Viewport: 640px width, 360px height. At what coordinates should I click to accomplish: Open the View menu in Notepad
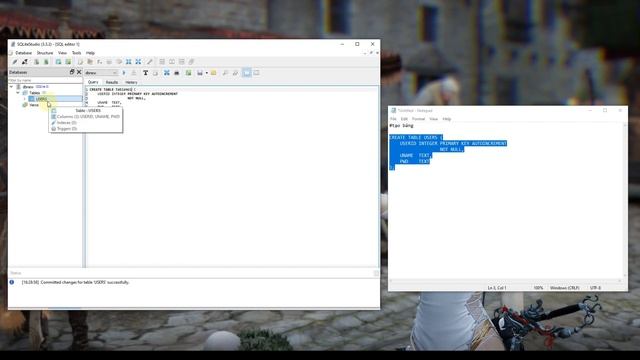tap(433, 119)
